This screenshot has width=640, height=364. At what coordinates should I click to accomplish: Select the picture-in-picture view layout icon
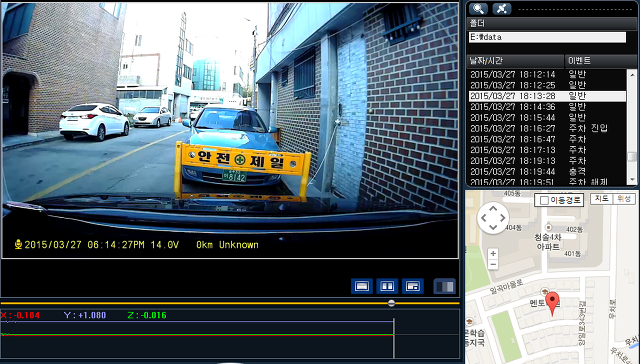413,286
